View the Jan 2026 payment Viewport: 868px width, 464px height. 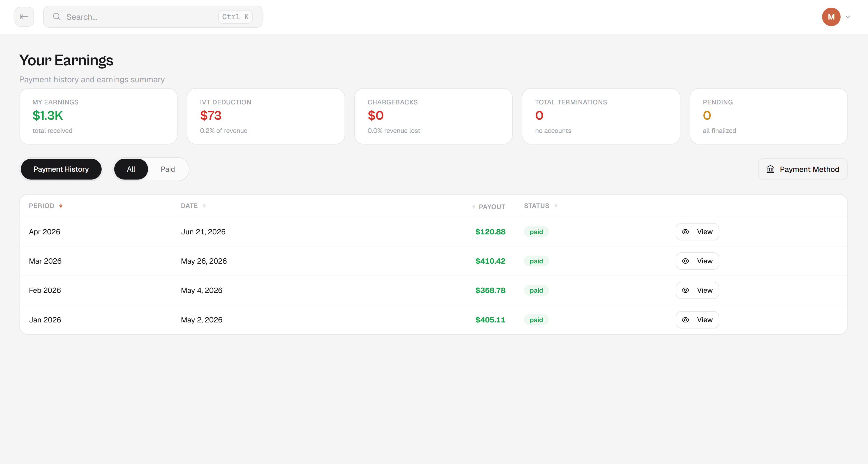[x=697, y=320]
